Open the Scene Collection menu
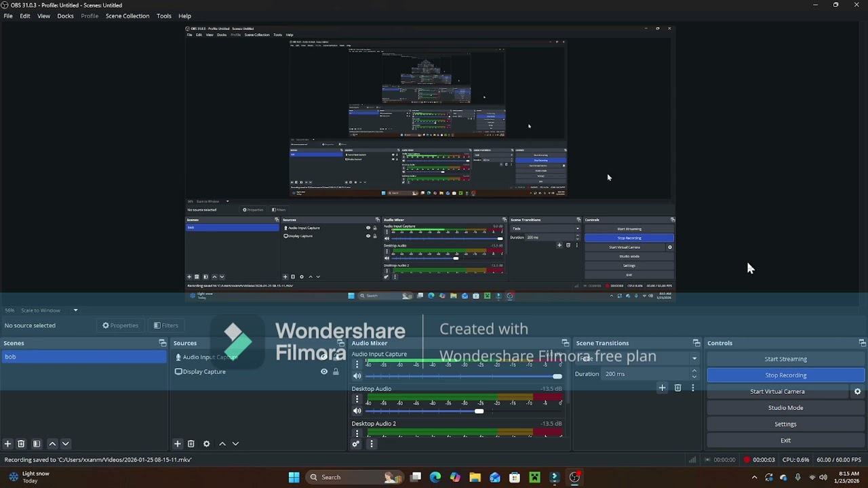 pos(127,16)
